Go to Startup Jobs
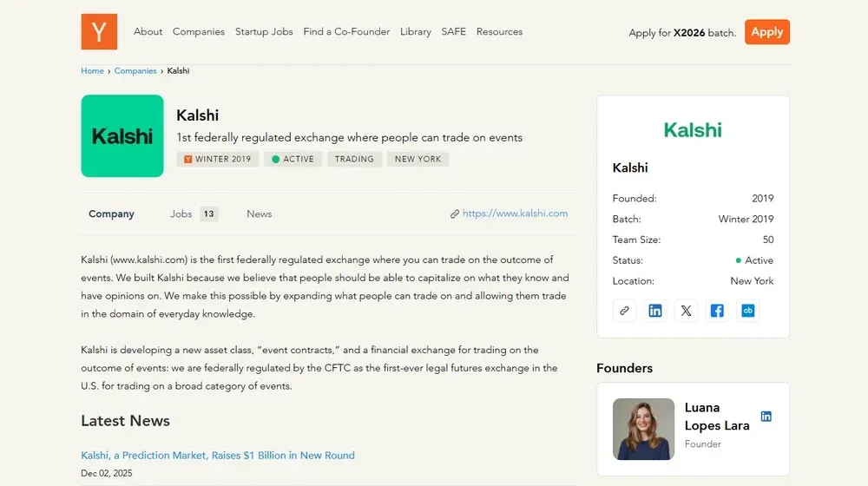 click(264, 31)
